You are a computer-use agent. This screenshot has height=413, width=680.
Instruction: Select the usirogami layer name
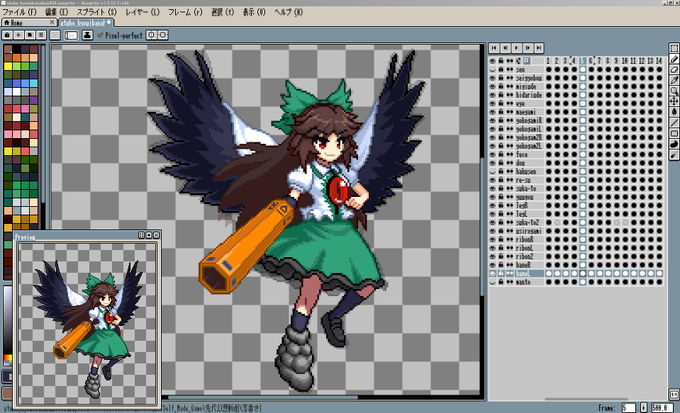point(529,231)
